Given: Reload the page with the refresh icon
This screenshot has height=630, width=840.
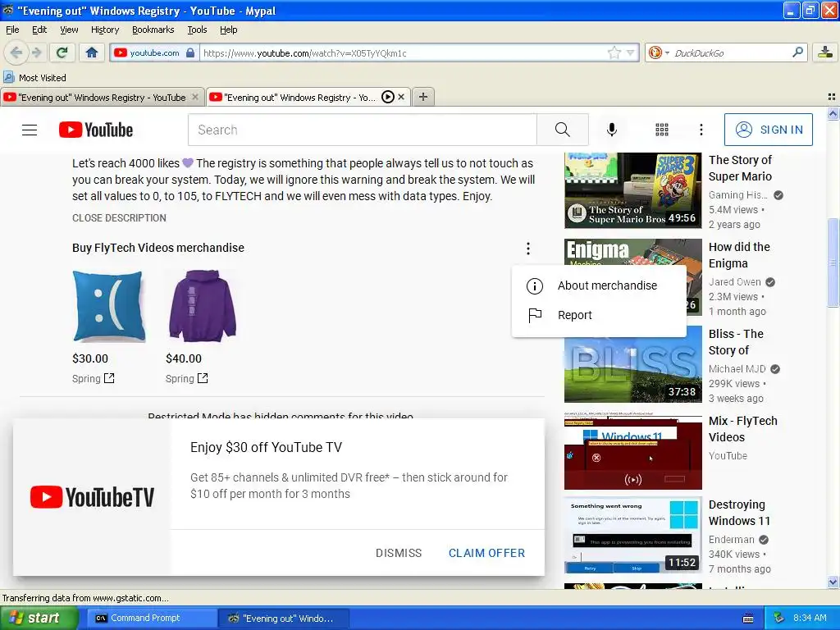Looking at the screenshot, I should click(x=62, y=52).
